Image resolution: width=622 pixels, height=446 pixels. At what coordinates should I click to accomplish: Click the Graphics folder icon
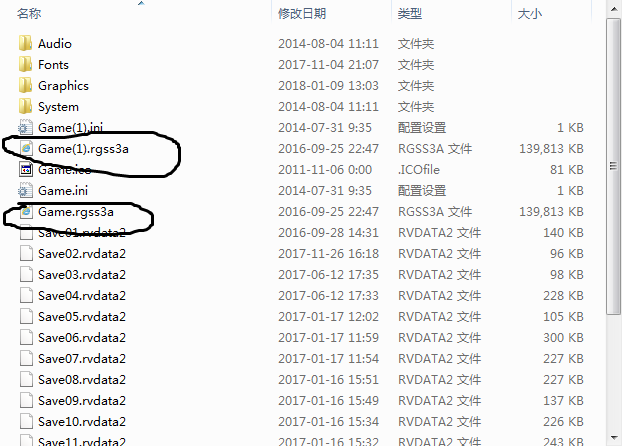(x=25, y=85)
